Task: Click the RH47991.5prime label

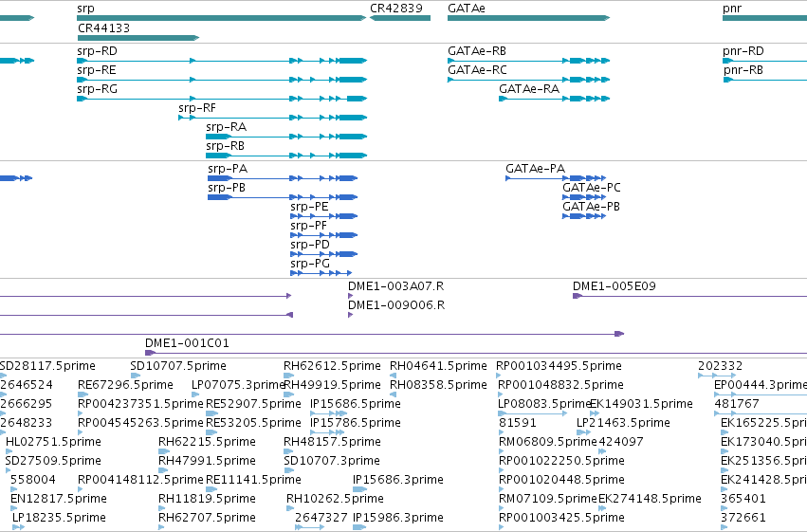Action: (207, 461)
